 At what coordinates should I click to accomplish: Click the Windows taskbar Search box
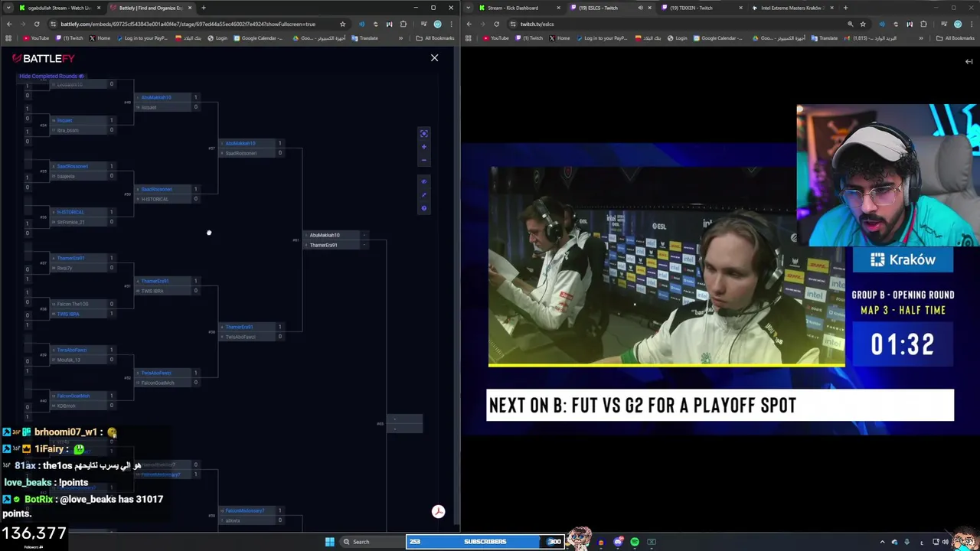point(371,542)
